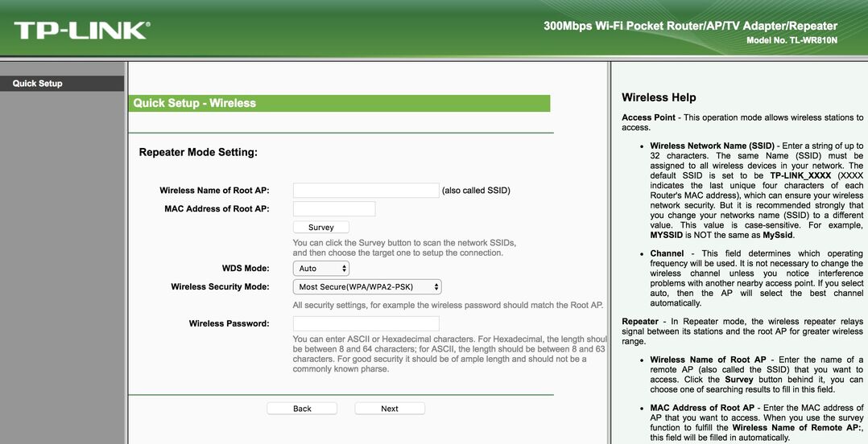Click the Quick Setup - Wireless green title bar

(x=338, y=103)
